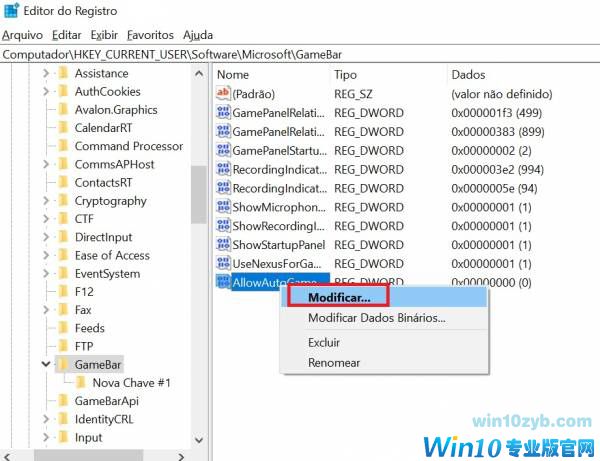600x461 pixels.
Task: Click the Nova Chave #1 folder icon
Action: 81,383
